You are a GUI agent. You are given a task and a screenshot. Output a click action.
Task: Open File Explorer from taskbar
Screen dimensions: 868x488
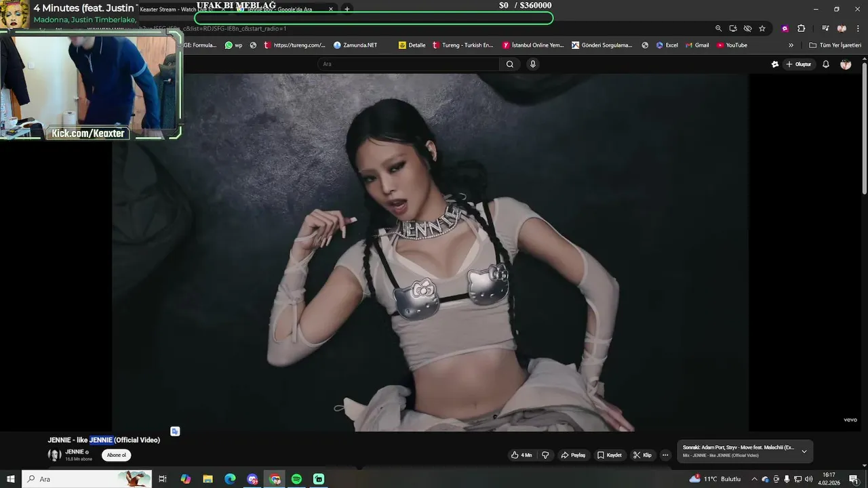click(x=208, y=479)
